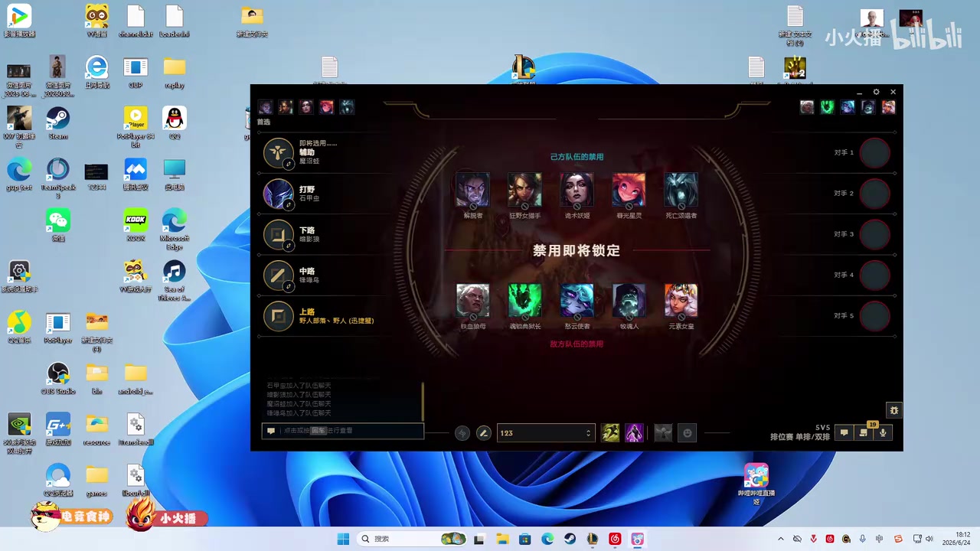Viewport: 980px width, 551px height.
Task: Open the ward skin selector
Action: click(x=663, y=433)
